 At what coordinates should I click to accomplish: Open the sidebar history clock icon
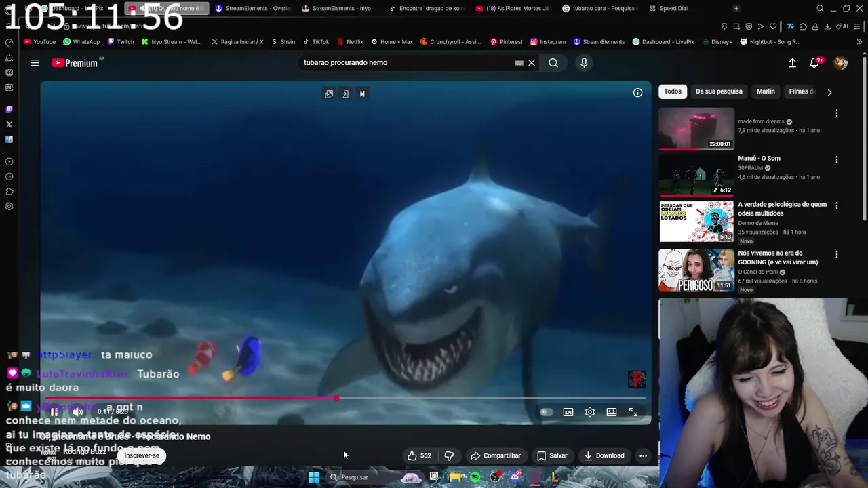9,177
